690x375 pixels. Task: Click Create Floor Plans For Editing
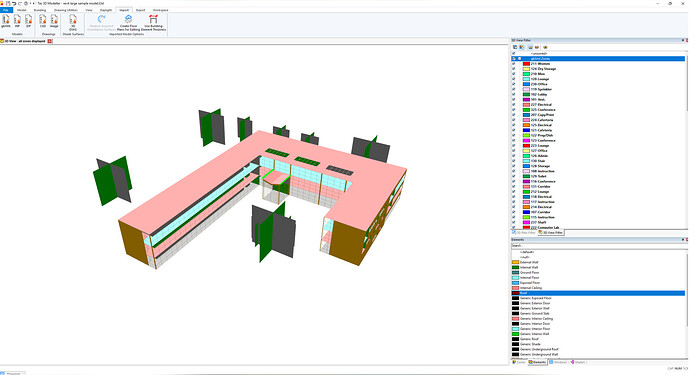click(128, 22)
